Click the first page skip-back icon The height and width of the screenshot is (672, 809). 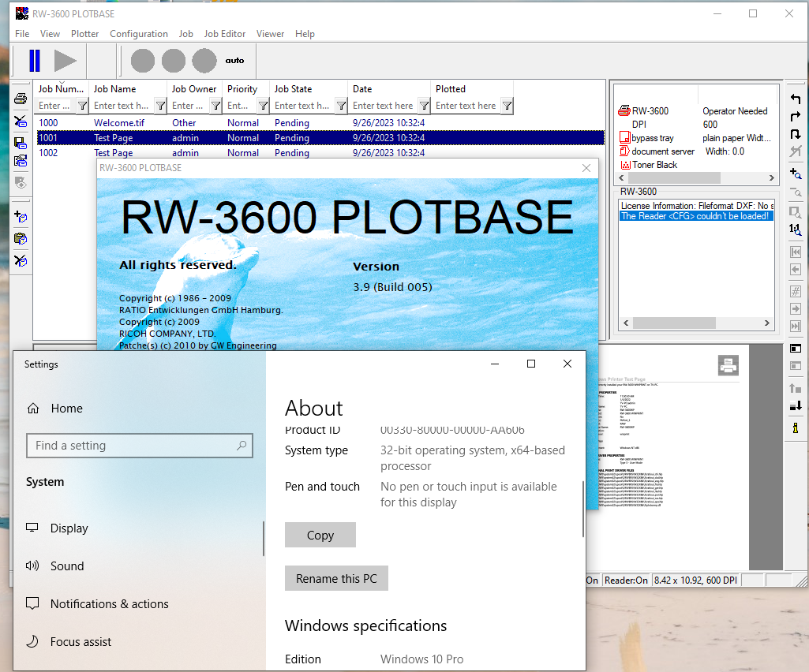pyautogui.click(x=796, y=252)
